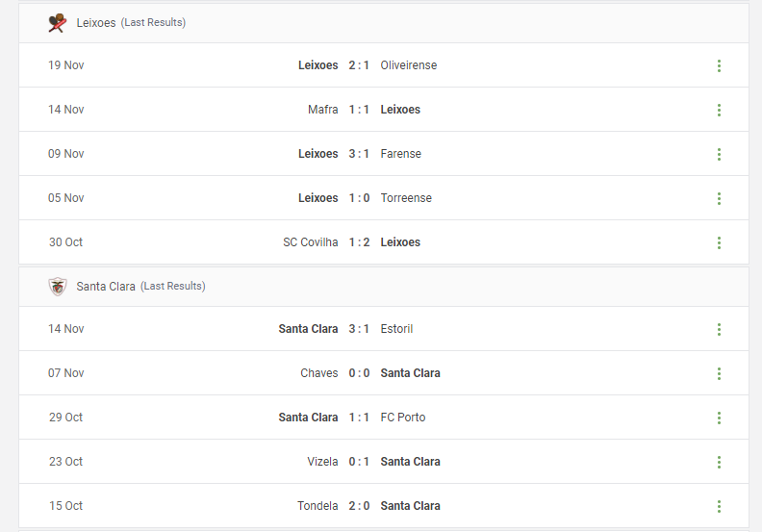Click bold Santa Clara in the Estoril row
762x532 pixels.
coord(308,329)
